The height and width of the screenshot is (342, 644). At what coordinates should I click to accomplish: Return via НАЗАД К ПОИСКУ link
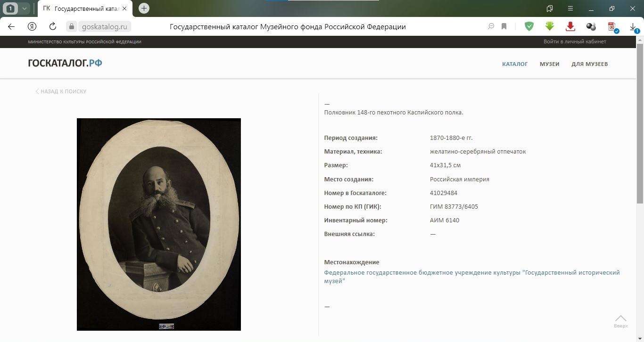point(61,91)
